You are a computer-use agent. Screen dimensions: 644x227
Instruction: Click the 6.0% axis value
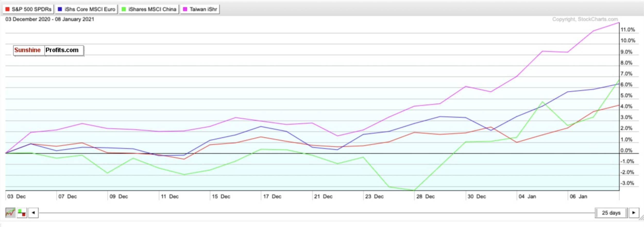(x=626, y=85)
